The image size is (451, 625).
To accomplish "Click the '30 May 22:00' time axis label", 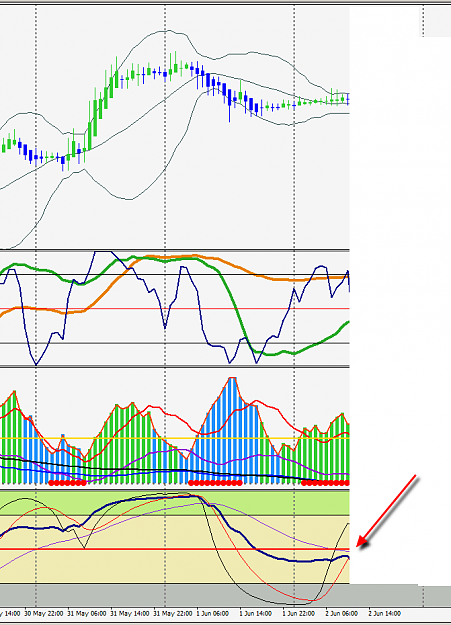I will [44, 613].
